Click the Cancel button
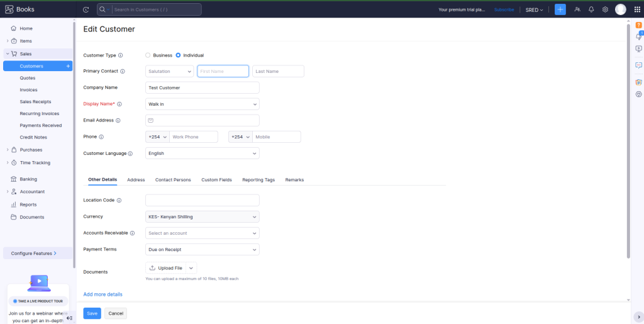644x324 pixels. pyautogui.click(x=116, y=313)
